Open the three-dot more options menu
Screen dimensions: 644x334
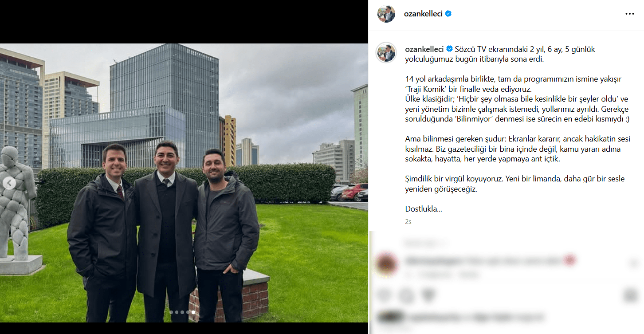629,14
